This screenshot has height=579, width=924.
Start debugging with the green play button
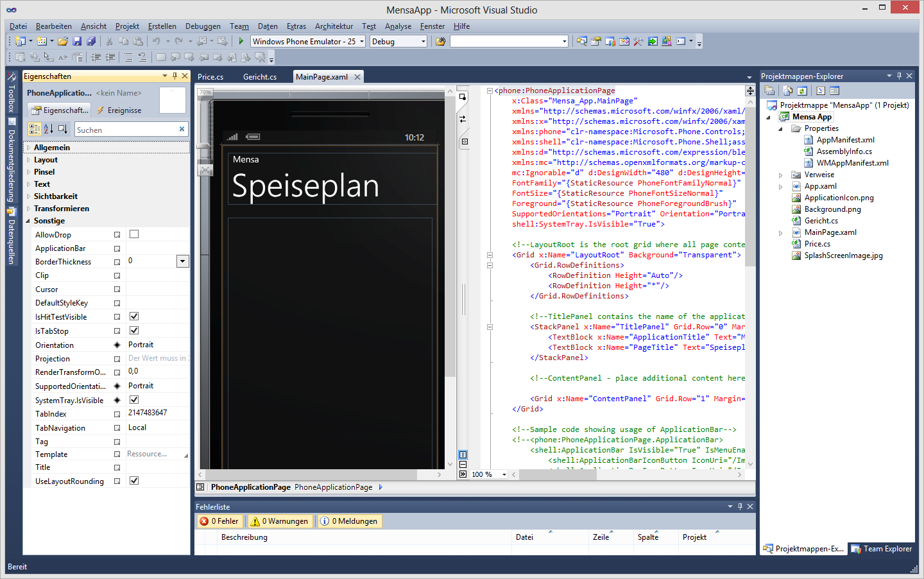[241, 41]
